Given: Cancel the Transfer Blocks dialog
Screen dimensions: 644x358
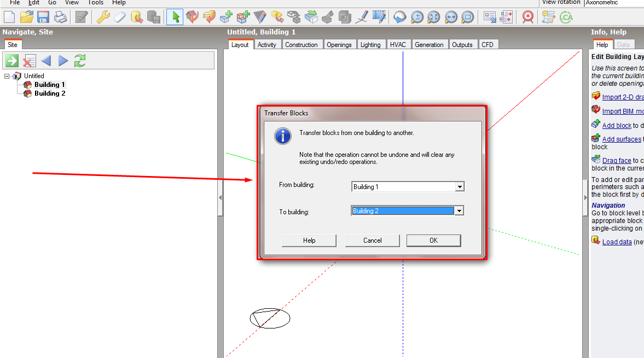Looking at the screenshot, I should 373,240.
